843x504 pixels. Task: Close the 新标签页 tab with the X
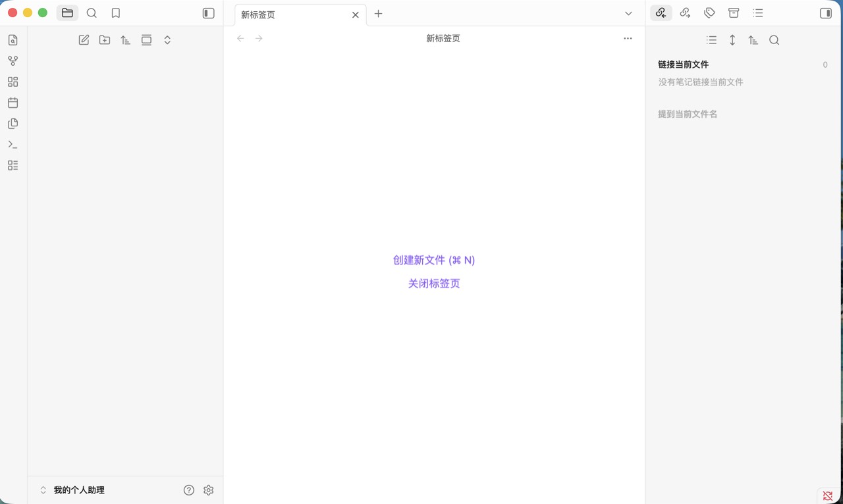click(x=356, y=14)
